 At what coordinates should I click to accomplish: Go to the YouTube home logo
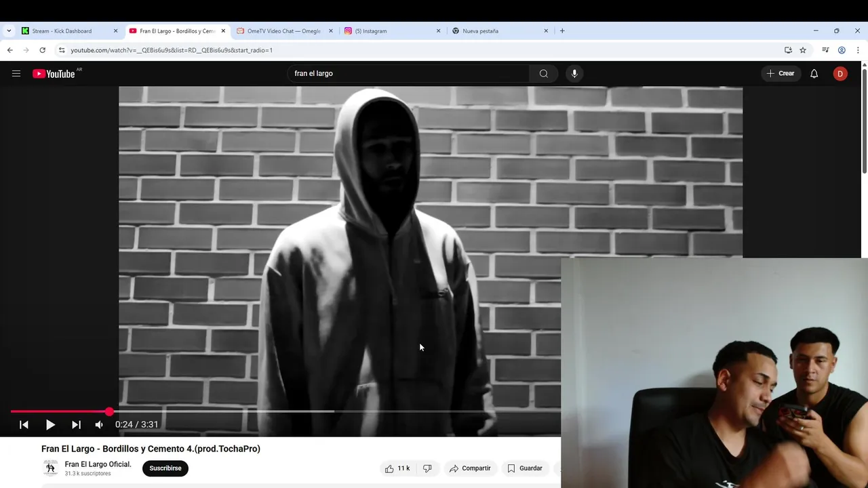[54, 73]
